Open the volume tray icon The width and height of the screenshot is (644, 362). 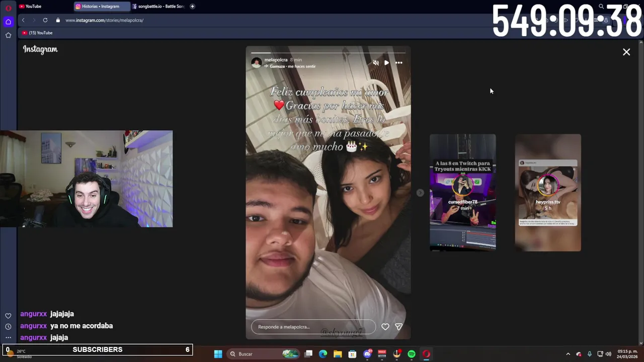(608, 354)
